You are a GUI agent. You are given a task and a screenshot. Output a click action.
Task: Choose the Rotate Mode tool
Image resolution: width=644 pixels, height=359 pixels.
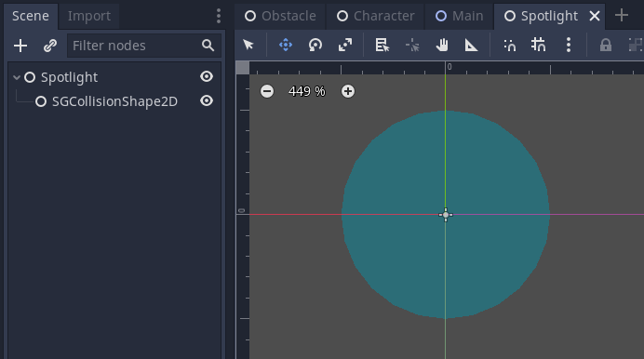click(315, 45)
